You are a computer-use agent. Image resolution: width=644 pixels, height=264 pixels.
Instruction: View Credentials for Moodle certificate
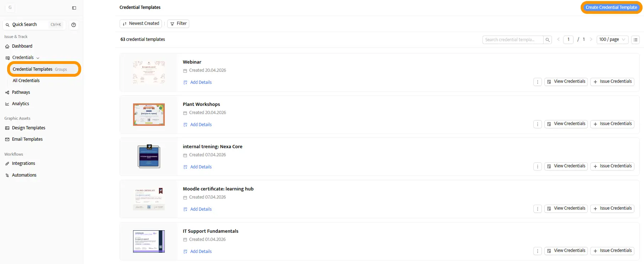566,209
